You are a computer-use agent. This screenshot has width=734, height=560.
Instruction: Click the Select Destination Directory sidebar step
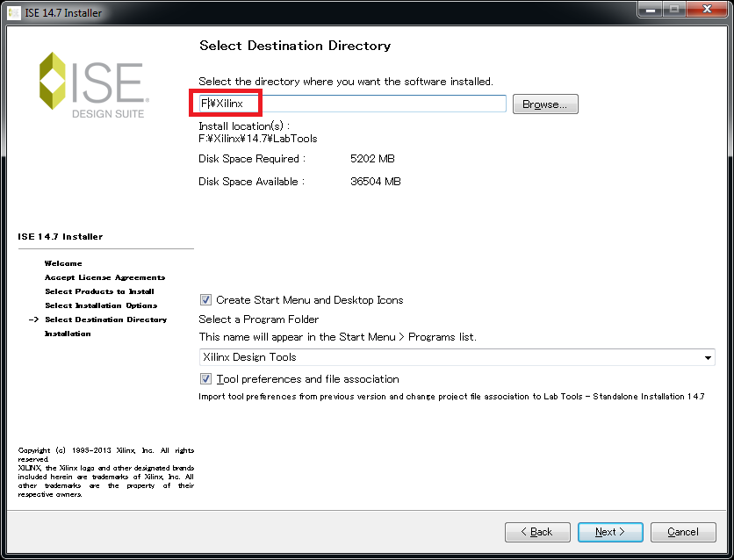coord(105,319)
